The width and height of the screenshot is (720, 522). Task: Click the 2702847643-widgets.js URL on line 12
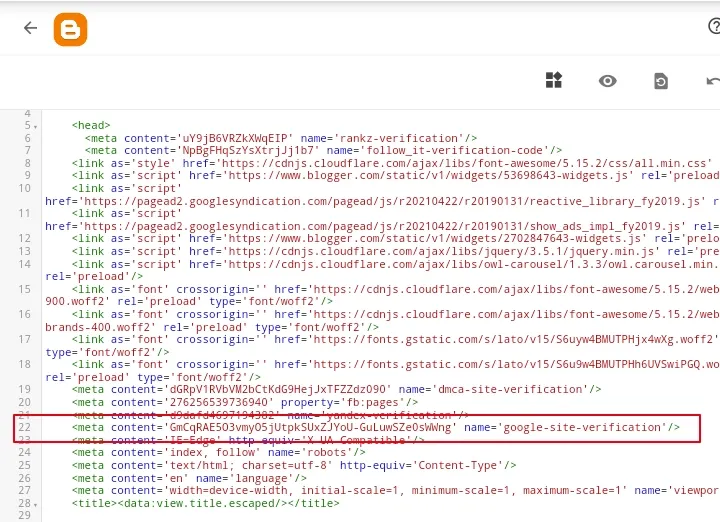434,239
